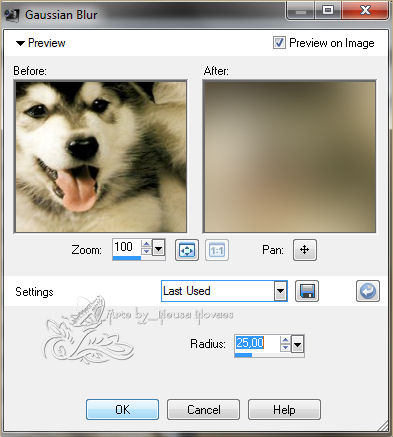This screenshot has width=393, height=437.
Task: Increase zoom with the up spinner arrow
Action: [x=146, y=244]
